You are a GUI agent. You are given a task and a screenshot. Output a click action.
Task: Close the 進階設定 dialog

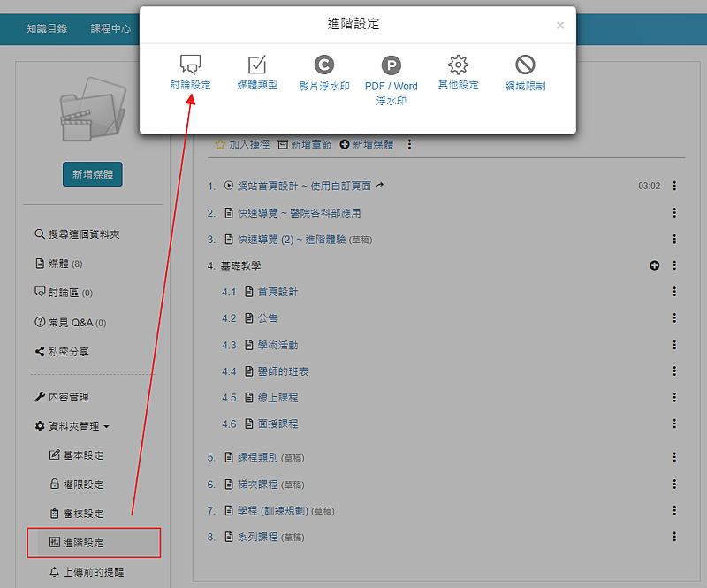point(560,26)
